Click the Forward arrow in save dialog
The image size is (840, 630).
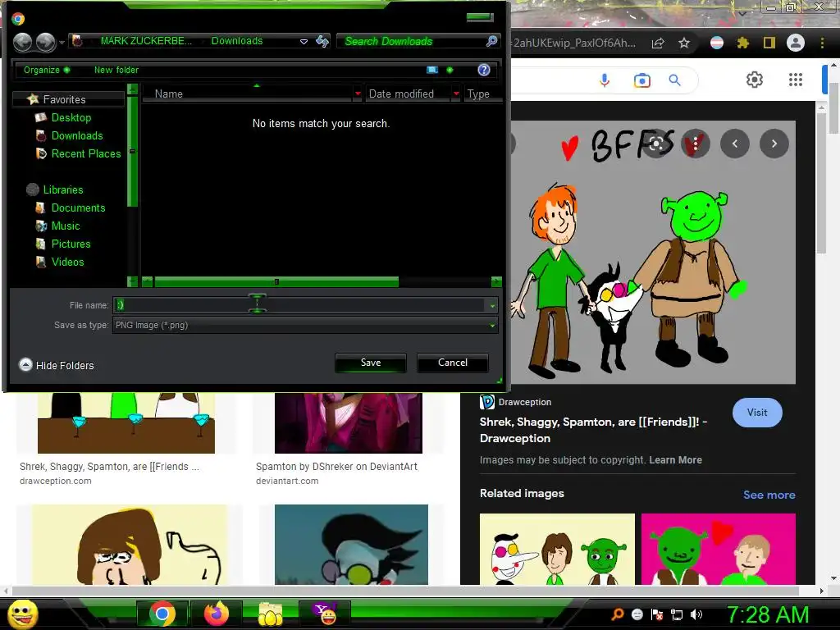tap(46, 43)
